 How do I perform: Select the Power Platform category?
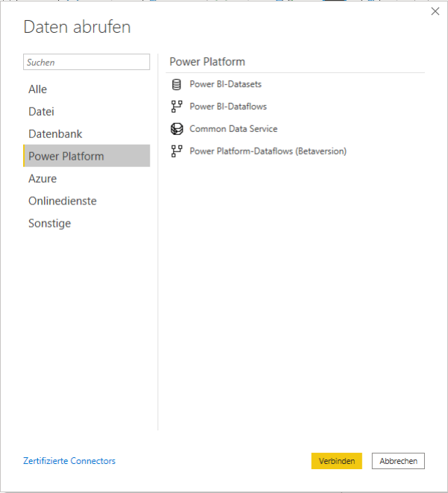(x=86, y=156)
